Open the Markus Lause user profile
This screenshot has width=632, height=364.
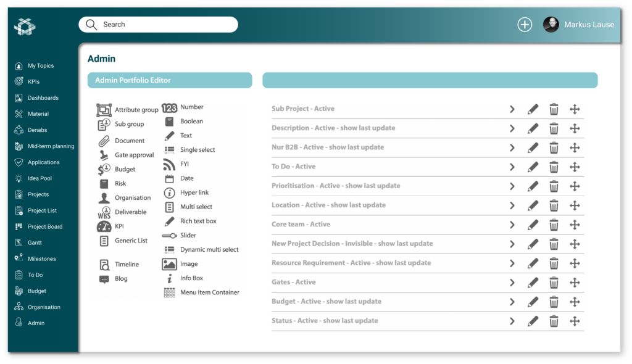pyautogui.click(x=579, y=25)
